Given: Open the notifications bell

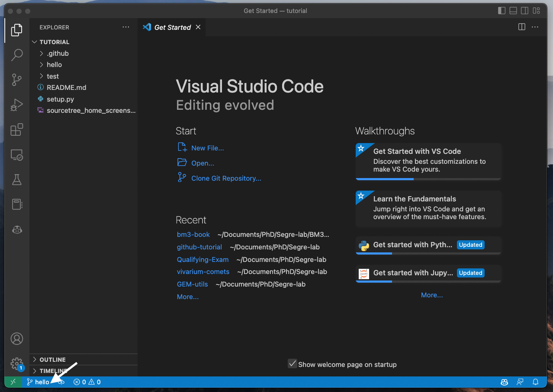Looking at the screenshot, I should click(x=536, y=382).
